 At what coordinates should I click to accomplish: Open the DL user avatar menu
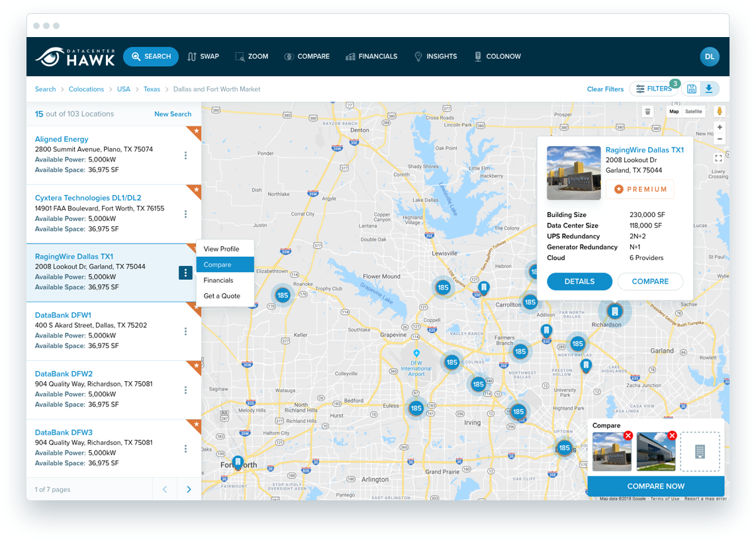tap(709, 56)
